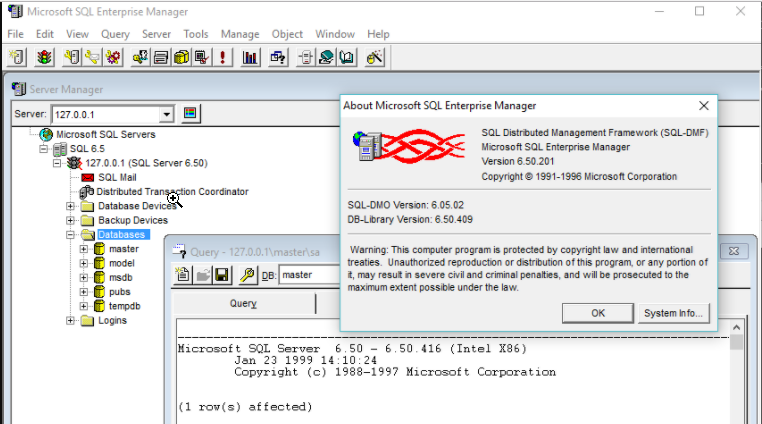Image resolution: width=762 pixels, height=424 pixels.
Task: Click the 'SQL-DMO Version: 6.05.02' text
Action: pos(406,205)
